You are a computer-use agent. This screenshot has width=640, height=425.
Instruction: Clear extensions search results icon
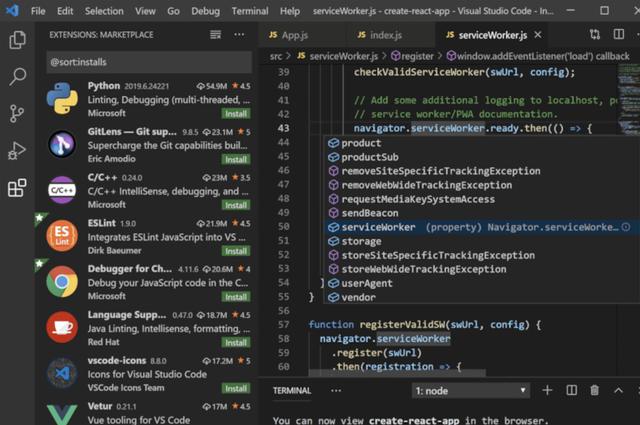(x=214, y=35)
